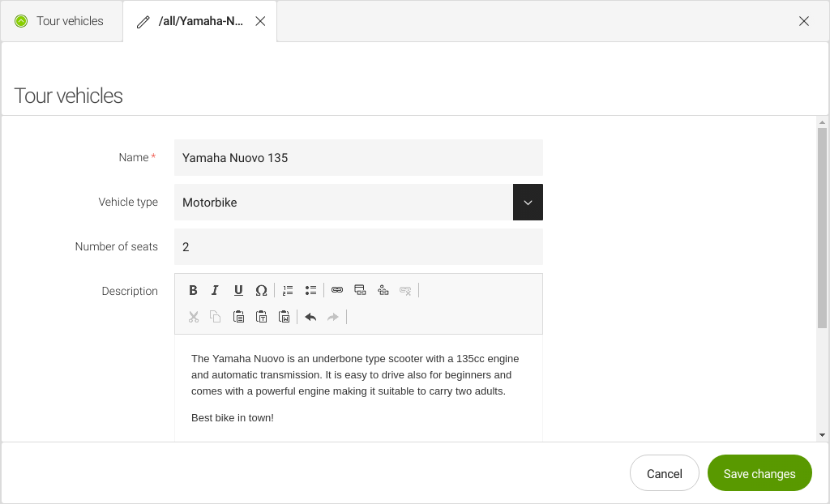Close the /all/Yamaha-N... tab
830x504 pixels.
click(x=260, y=22)
